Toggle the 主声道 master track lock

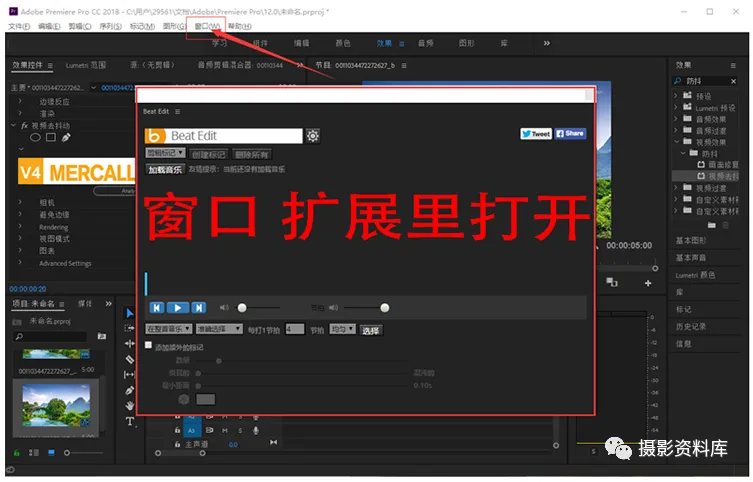177,445
